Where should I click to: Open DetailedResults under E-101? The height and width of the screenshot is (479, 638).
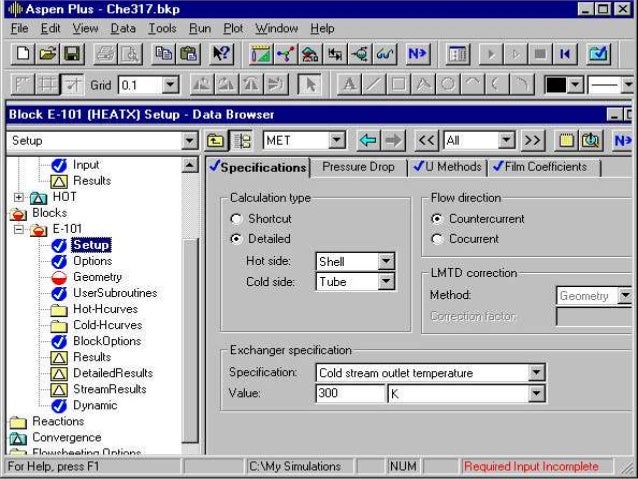click(x=113, y=373)
